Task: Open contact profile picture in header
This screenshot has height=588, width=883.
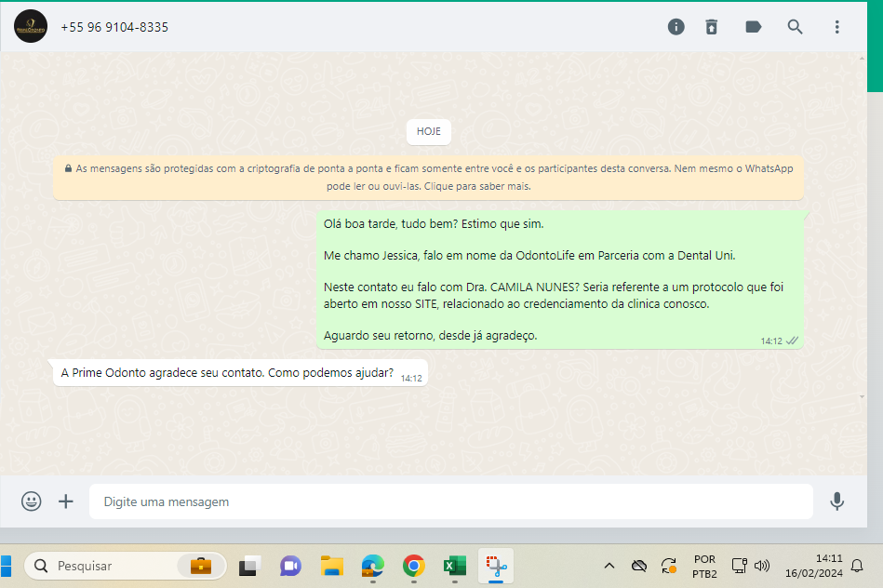Action: 31,26
